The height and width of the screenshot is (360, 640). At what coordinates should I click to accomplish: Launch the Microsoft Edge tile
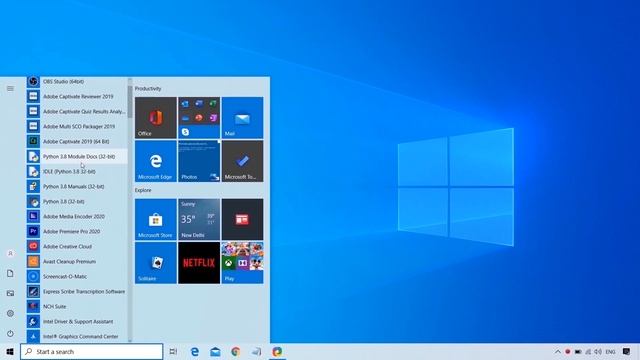(156, 161)
